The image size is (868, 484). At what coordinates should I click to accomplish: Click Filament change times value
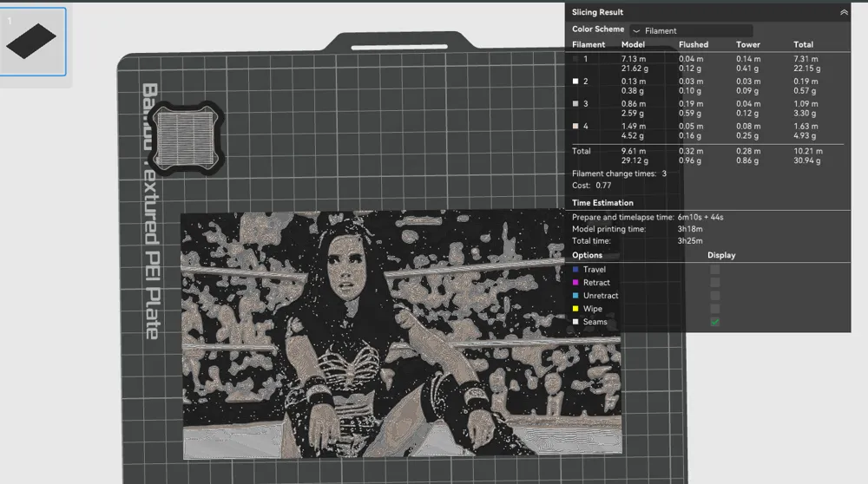pos(664,173)
